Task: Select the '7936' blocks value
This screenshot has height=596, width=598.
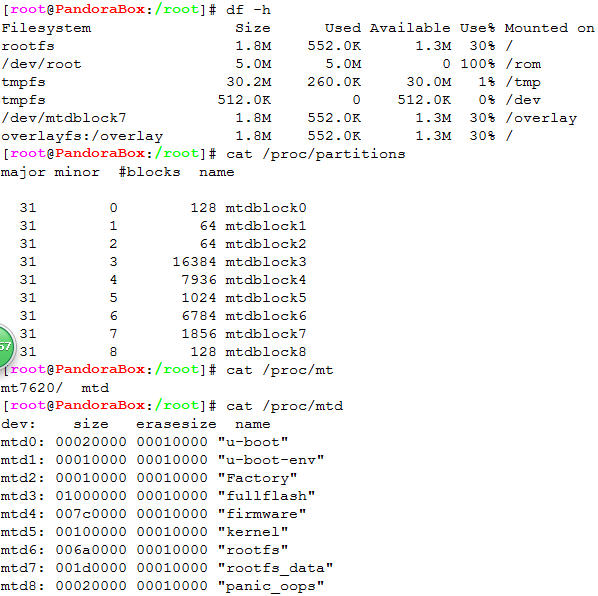Action: click(199, 280)
